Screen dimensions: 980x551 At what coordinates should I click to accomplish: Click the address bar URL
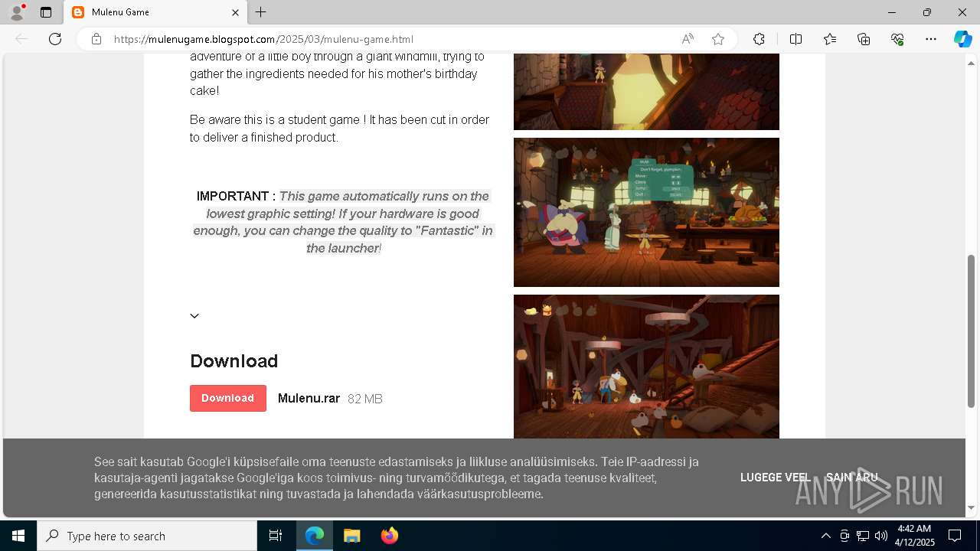[263, 39]
